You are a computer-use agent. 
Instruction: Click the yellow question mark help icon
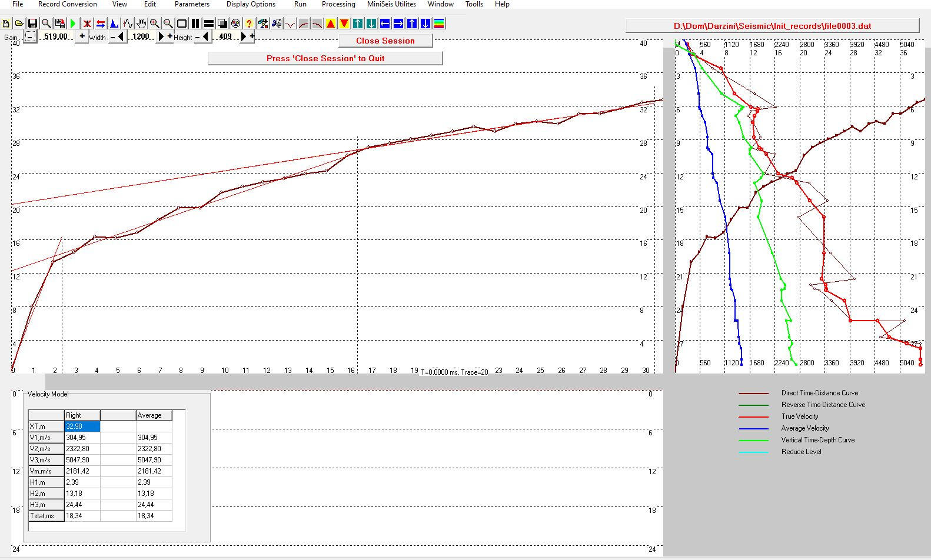coord(249,24)
